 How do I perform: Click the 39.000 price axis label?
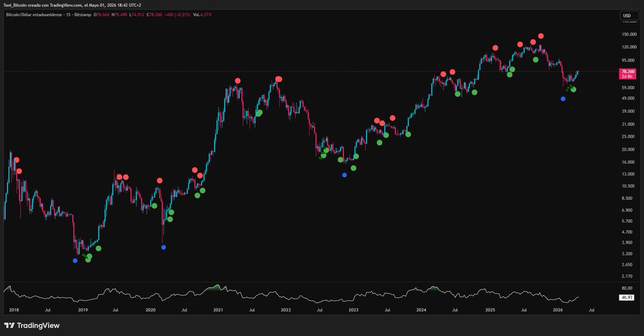click(628, 111)
